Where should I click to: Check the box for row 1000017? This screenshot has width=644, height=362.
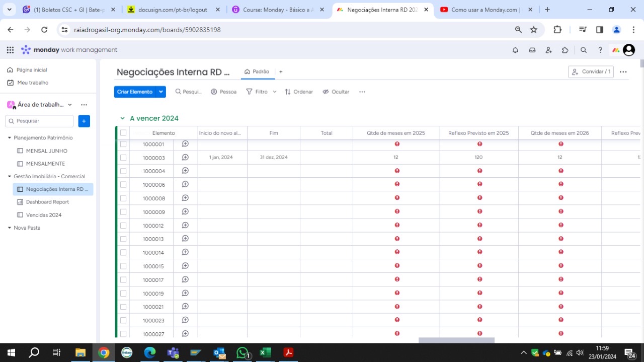pos(123,280)
